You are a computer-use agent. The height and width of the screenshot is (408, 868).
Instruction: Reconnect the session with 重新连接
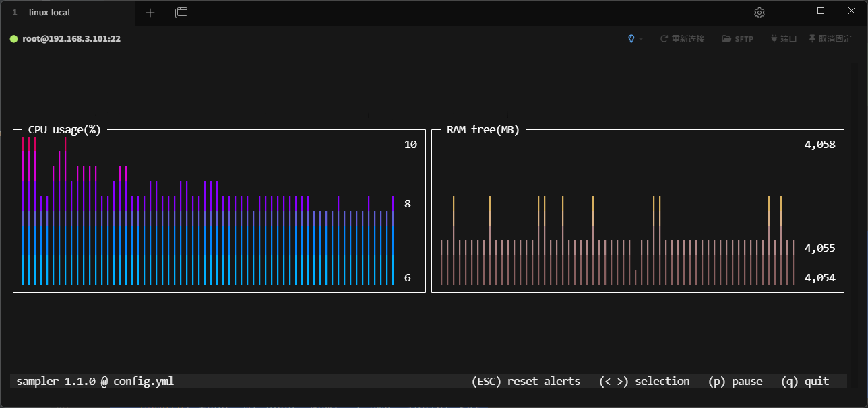pos(682,39)
